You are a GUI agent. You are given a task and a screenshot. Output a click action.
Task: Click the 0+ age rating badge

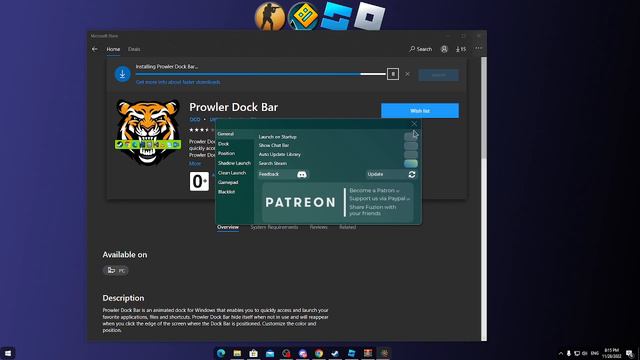coord(199,181)
